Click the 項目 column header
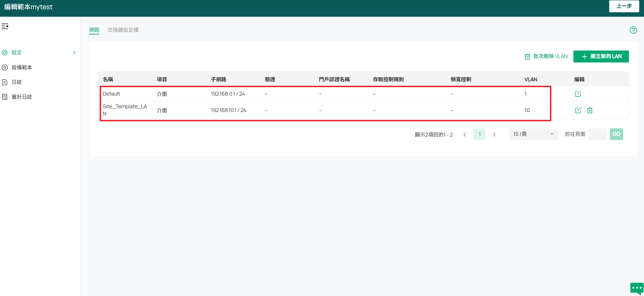Screen dimensions: 644x296 162,79
